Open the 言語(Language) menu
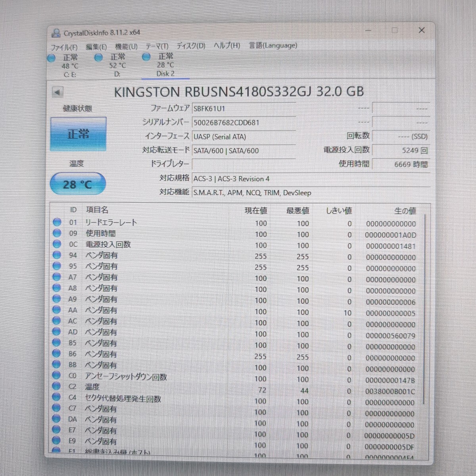The height and width of the screenshot is (476, 476). pos(273,45)
